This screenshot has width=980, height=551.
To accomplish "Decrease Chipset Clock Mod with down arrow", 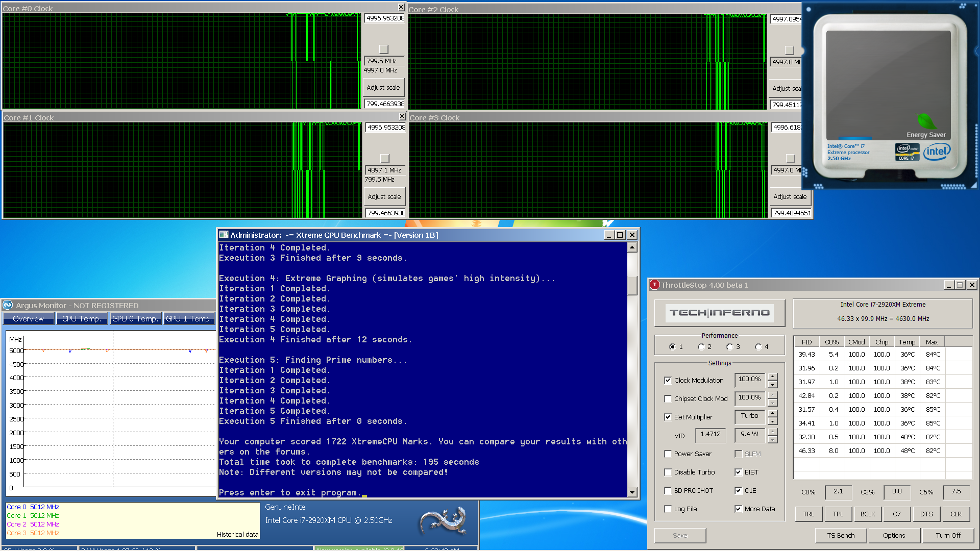I will pyautogui.click(x=773, y=403).
